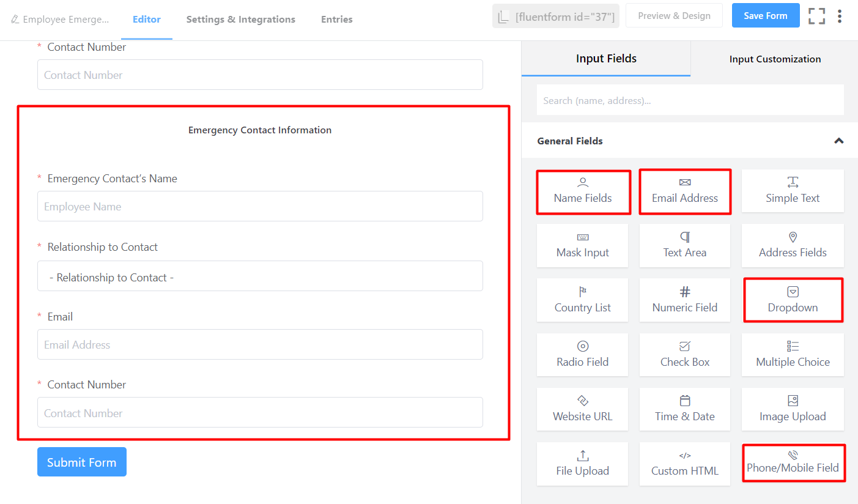The height and width of the screenshot is (504, 858).
Task: Open the three-dot more options menu
Action: [840, 16]
